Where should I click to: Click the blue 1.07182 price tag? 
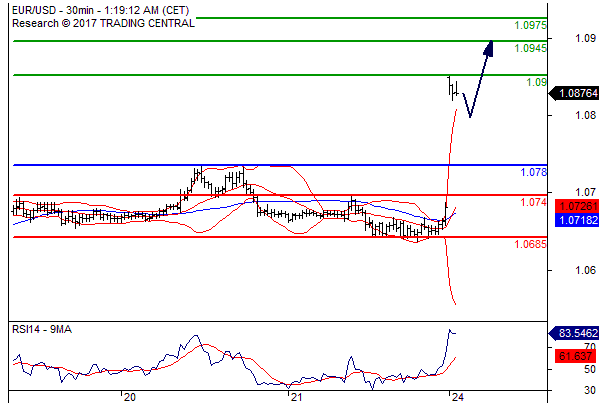(577, 220)
